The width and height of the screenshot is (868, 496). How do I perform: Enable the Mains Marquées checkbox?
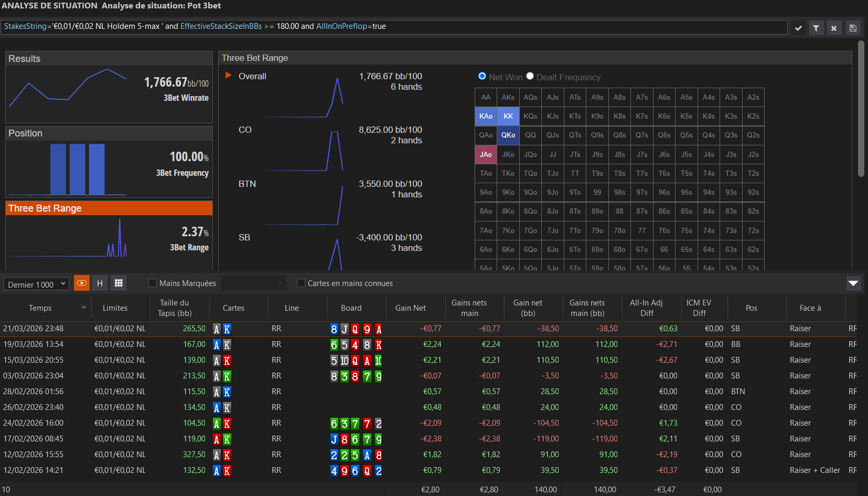pyautogui.click(x=153, y=283)
